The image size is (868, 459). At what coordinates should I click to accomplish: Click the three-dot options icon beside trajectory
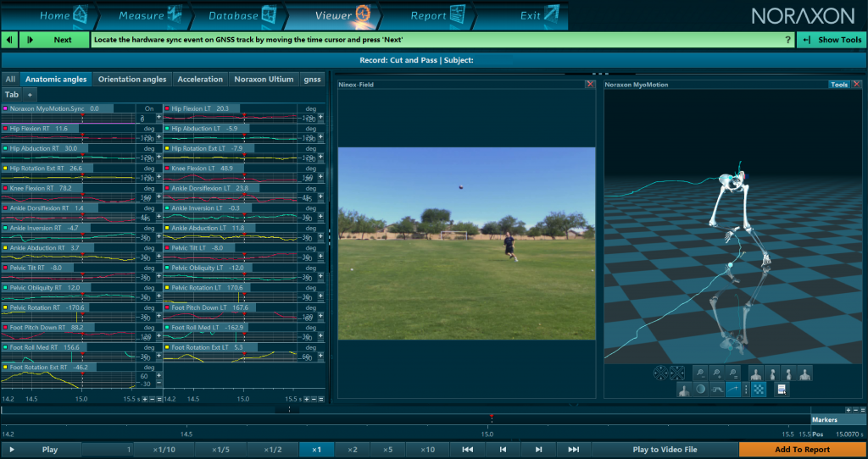[746, 390]
